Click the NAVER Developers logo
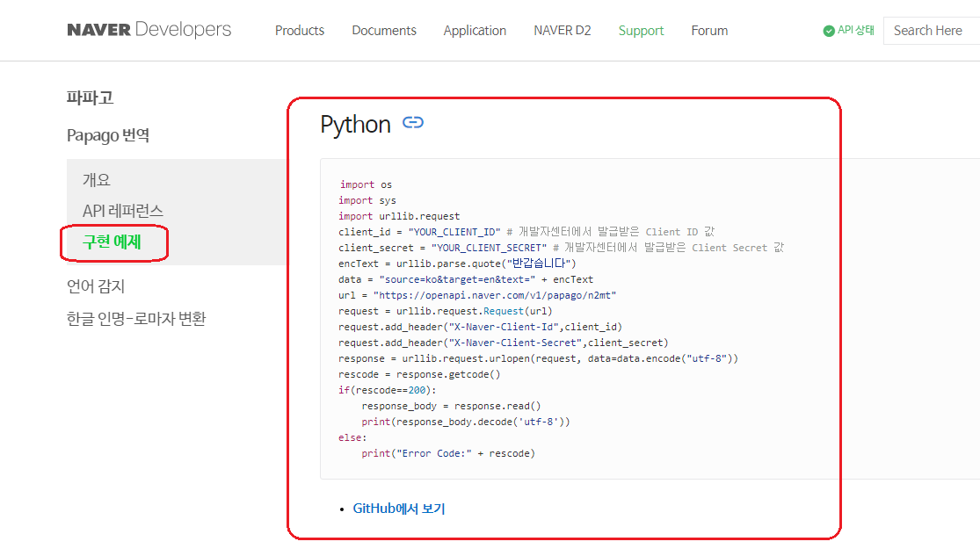Image resolution: width=980 pixels, height=556 pixels. tap(149, 29)
